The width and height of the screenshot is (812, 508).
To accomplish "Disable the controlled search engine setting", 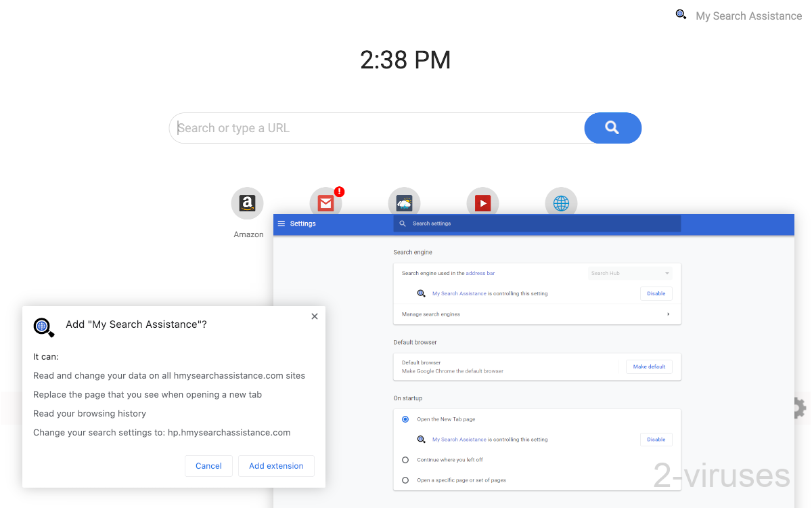I will (656, 293).
